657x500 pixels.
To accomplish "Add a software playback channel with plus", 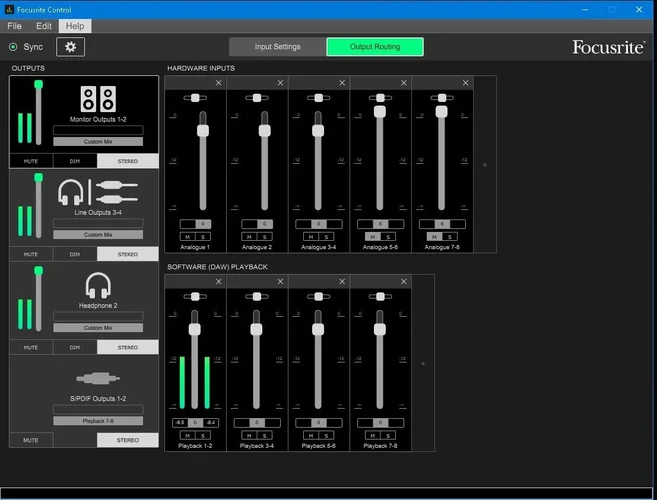I will [423, 363].
